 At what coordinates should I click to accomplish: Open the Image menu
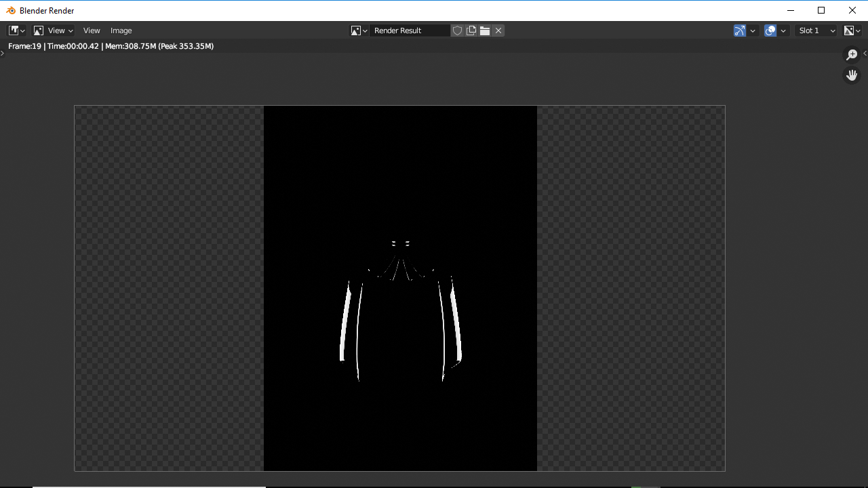click(x=121, y=30)
